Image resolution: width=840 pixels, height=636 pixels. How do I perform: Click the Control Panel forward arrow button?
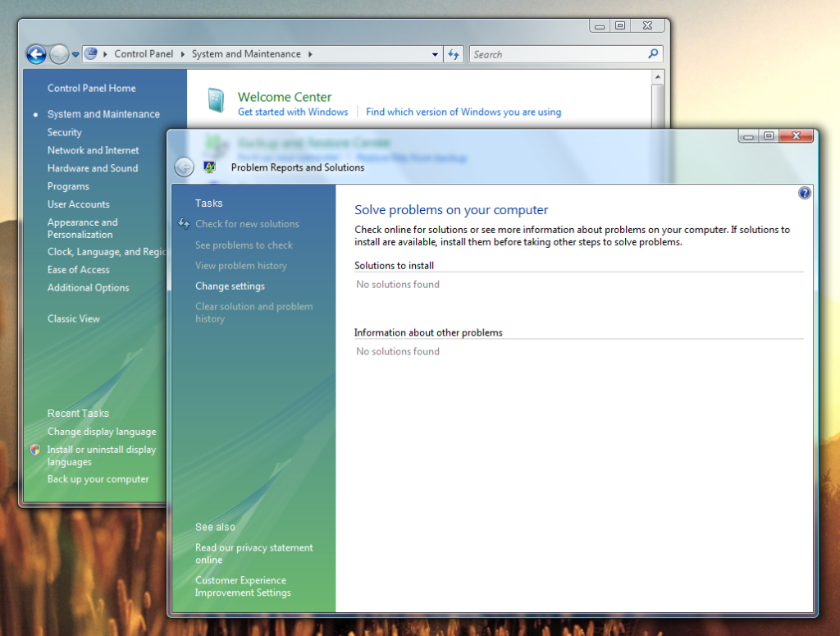click(x=59, y=54)
